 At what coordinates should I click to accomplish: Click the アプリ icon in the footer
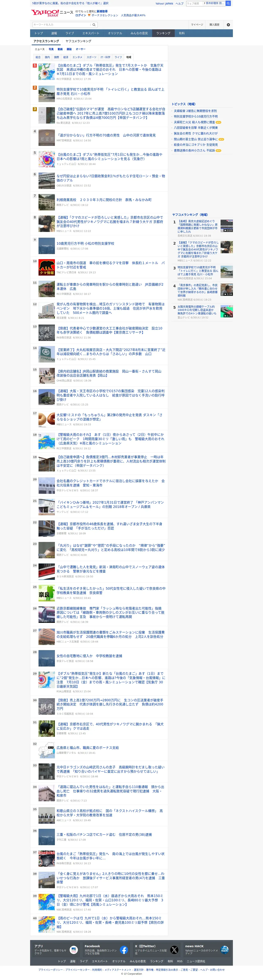(74, 949)
